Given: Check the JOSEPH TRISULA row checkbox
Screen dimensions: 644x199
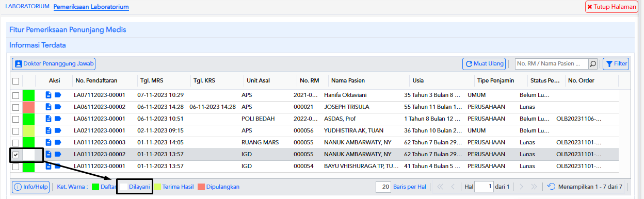Looking at the screenshot, I should pos(16,107).
